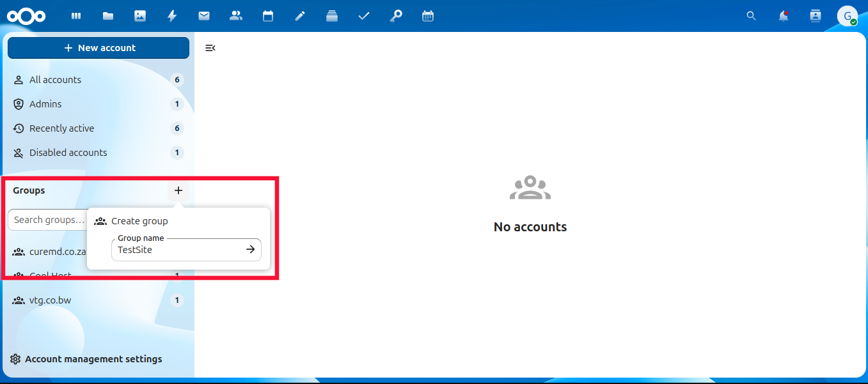Click the New account button
868x384 pixels.
click(x=99, y=48)
